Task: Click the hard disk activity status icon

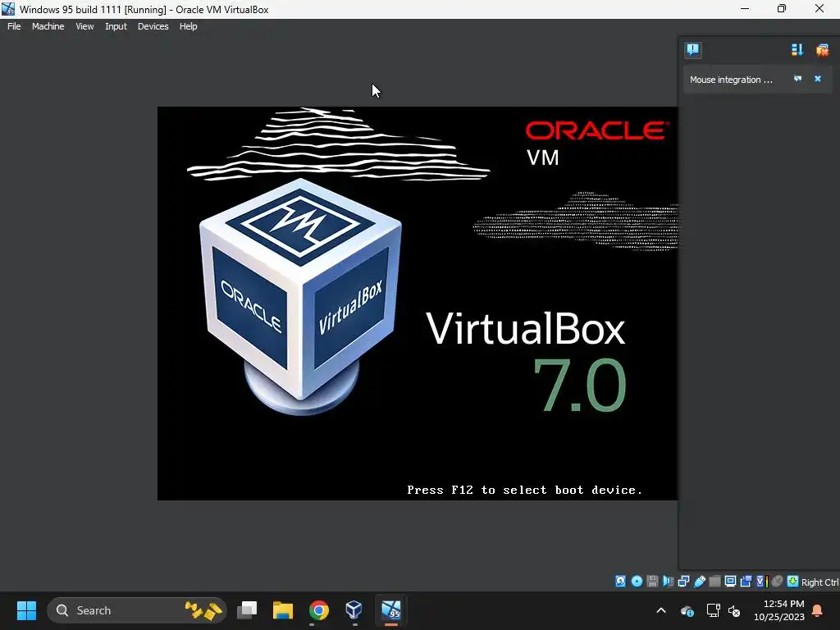Action: (620, 582)
